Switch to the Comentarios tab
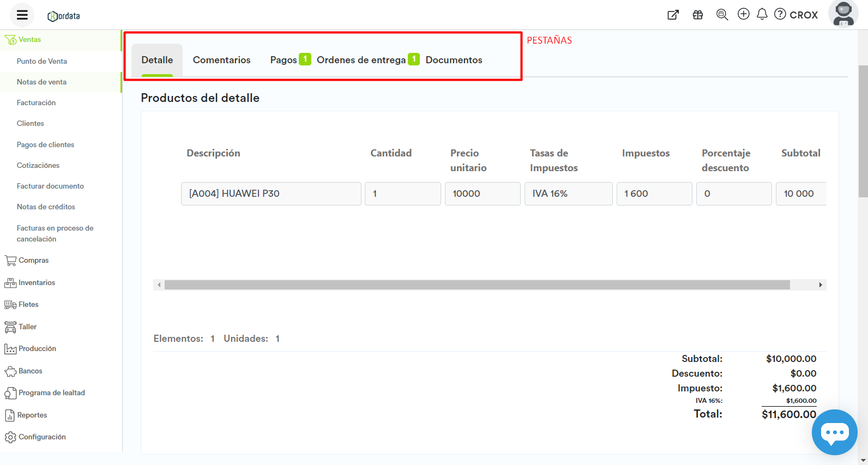 click(x=221, y=60)
